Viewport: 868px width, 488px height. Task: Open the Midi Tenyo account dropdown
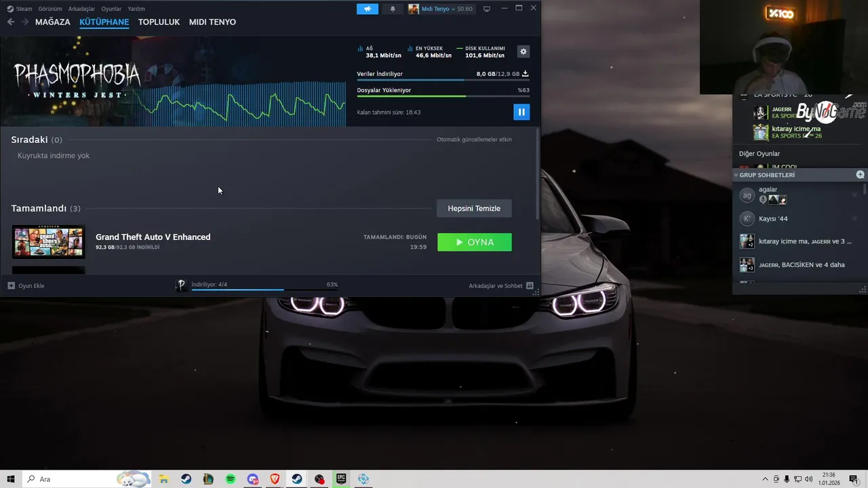tap(441, 9)
